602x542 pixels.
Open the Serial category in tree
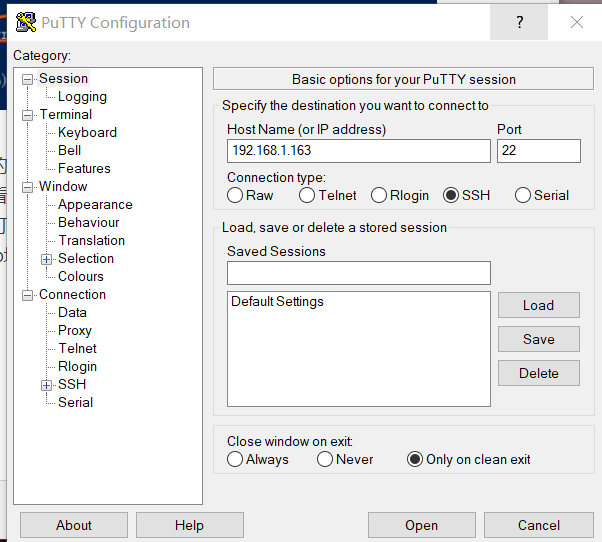pos(75,402)
